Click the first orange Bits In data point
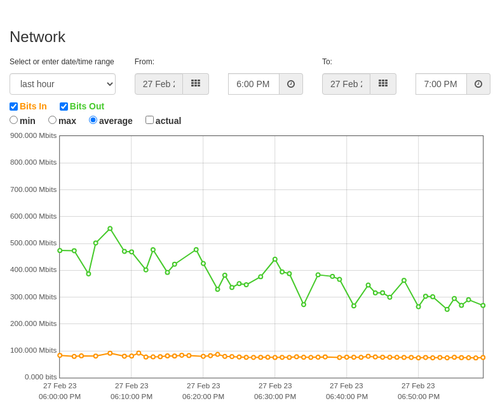The image size is (500, 403). click(60, 355)
